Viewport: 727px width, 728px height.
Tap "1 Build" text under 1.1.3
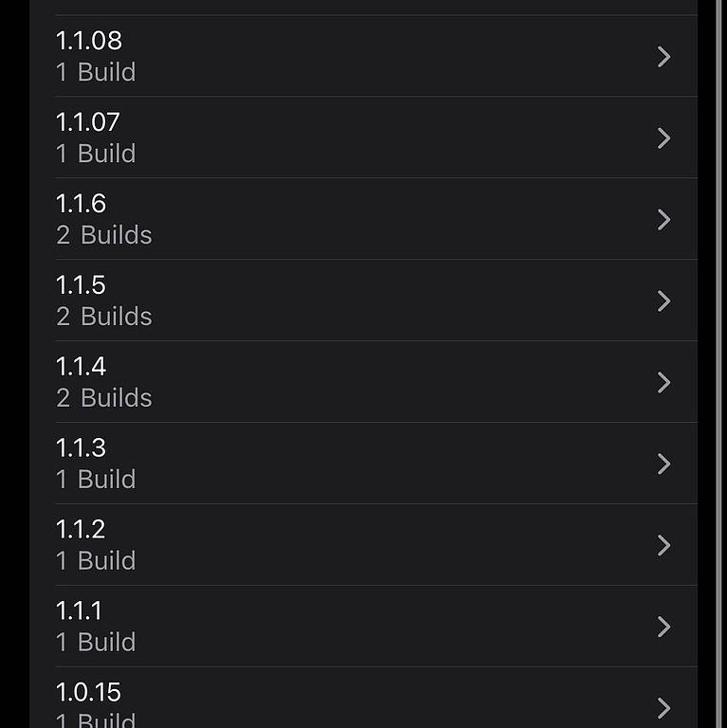(96, 480)
